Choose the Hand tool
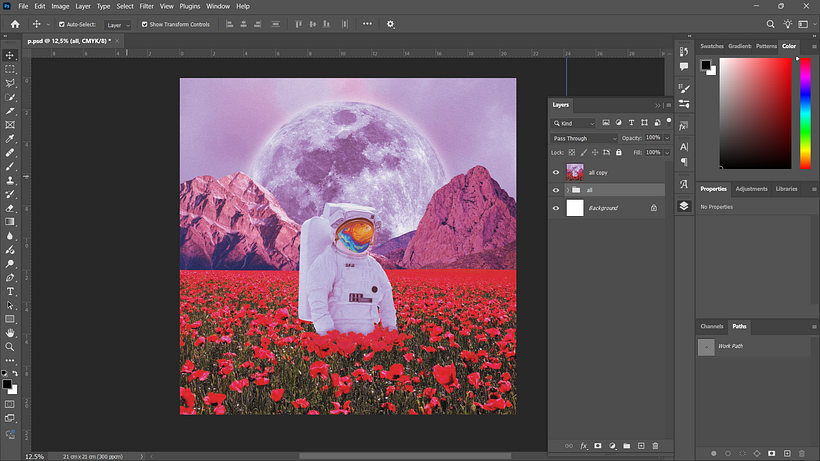The width and height of the screenshot is (820, 461). tap(10, 333)
